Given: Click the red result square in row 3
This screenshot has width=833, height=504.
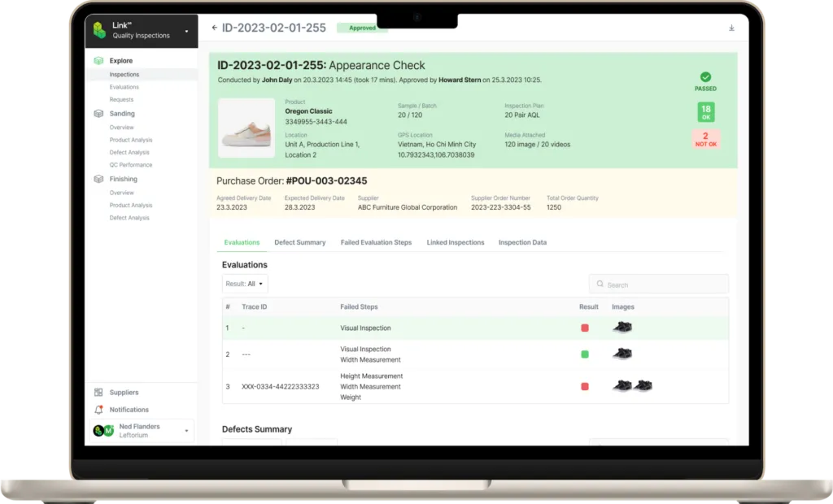Looking at the screenshot, I should [x=585, y=387].
